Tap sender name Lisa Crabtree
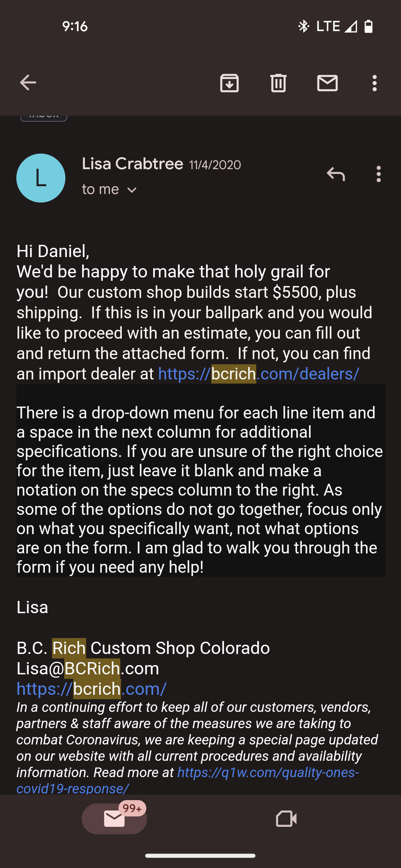Screen dimensions: 401x868 point(133,164)
